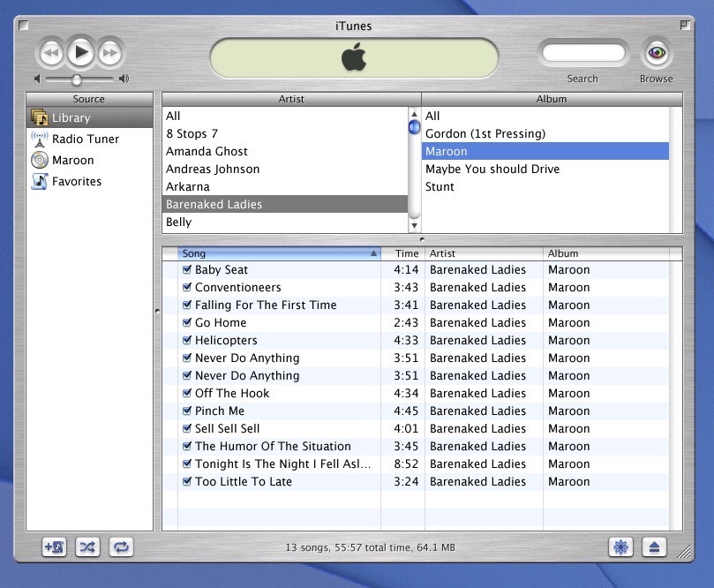Click the high volume speaker icon
714x588 pixels.
pyautogui.click(x=124, y=79)
